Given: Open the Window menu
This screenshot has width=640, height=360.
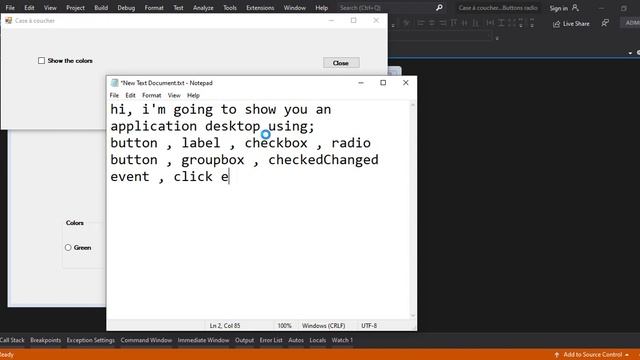Looking at the screenshot, I should (x=294, y=8).
